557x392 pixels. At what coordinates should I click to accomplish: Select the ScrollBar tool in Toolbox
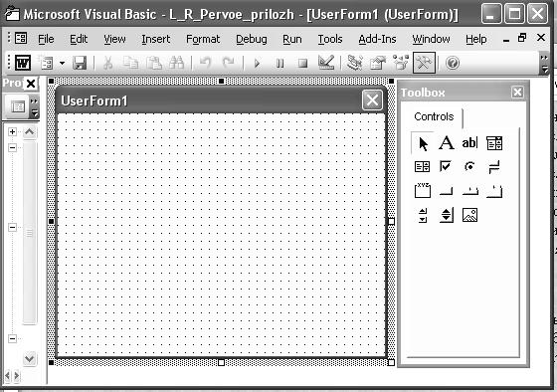(423, 215)
